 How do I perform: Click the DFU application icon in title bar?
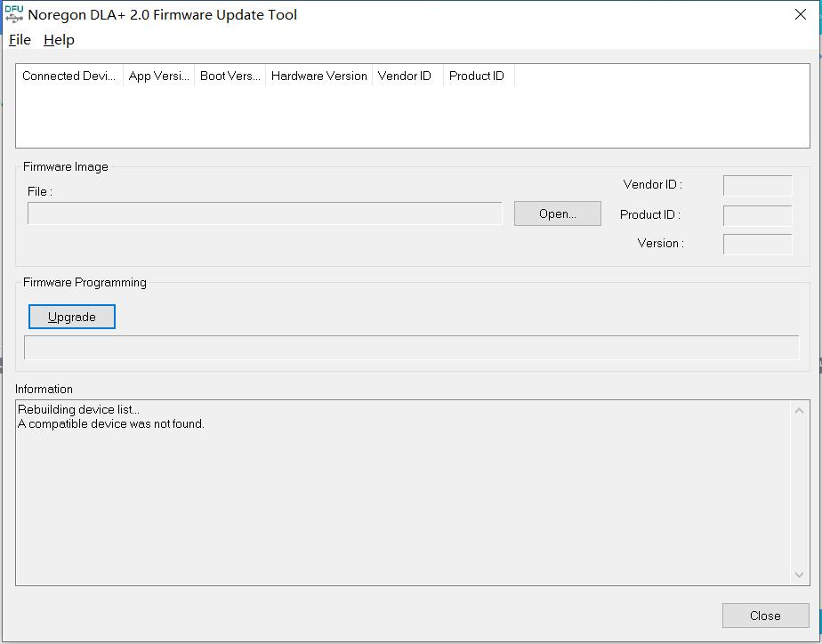click(13, 14)
